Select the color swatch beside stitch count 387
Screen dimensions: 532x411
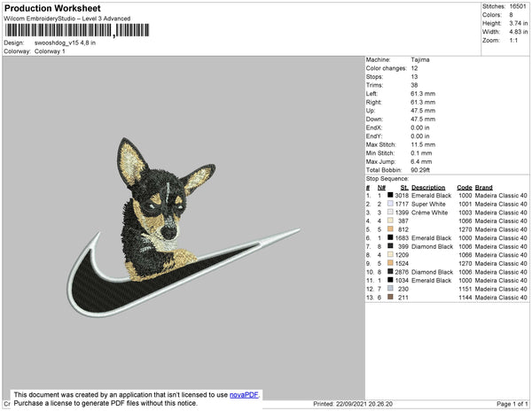(x=390, y=221)
